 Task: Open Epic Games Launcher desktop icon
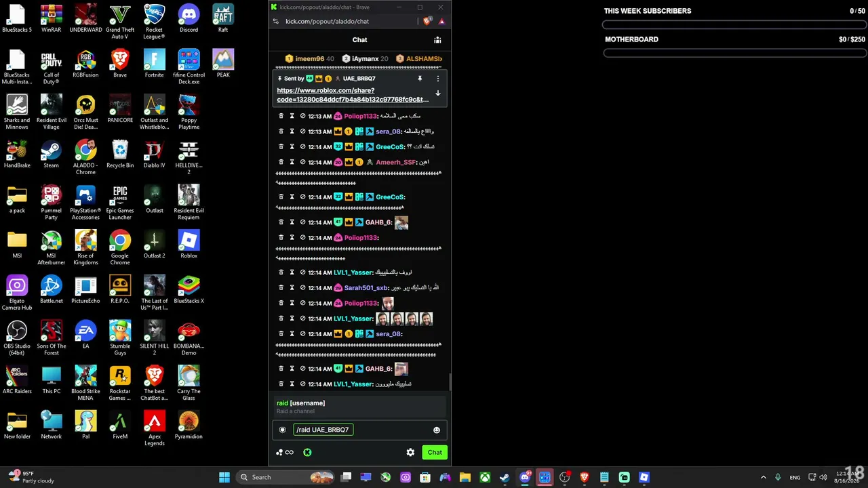(x=120, y=202)
